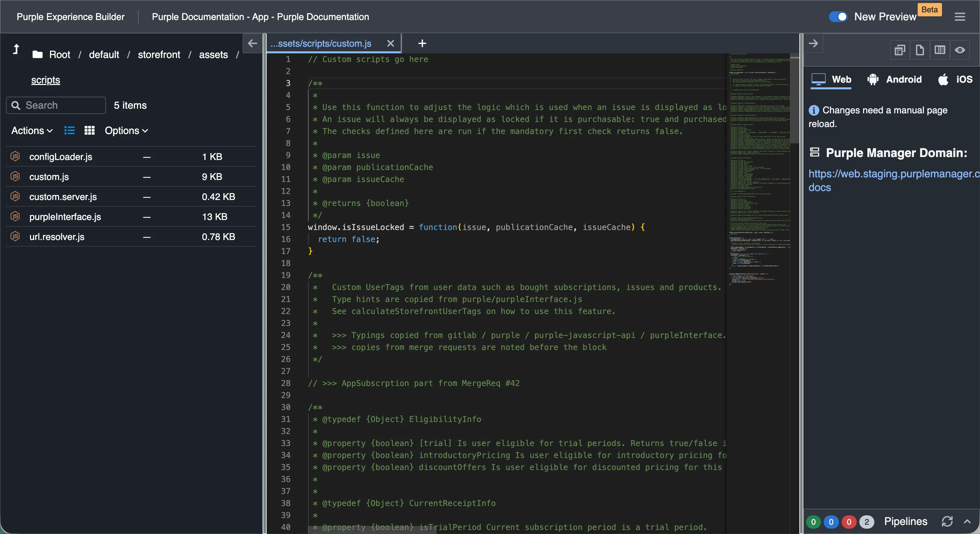This screenshot has height=534, width=980.
Task: Switch to the iOS preview tab
Action: pos(955,79)
